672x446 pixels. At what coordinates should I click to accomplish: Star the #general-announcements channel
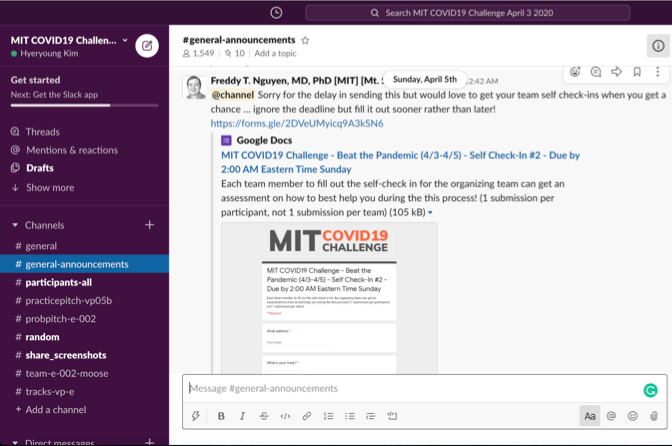tap(305, 40)
